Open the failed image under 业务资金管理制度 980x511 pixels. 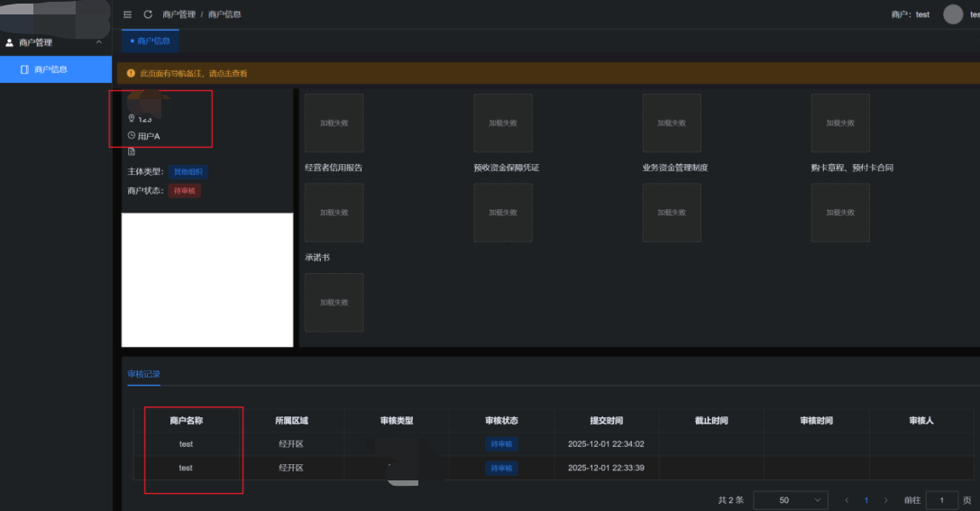(x=672, y=213)
